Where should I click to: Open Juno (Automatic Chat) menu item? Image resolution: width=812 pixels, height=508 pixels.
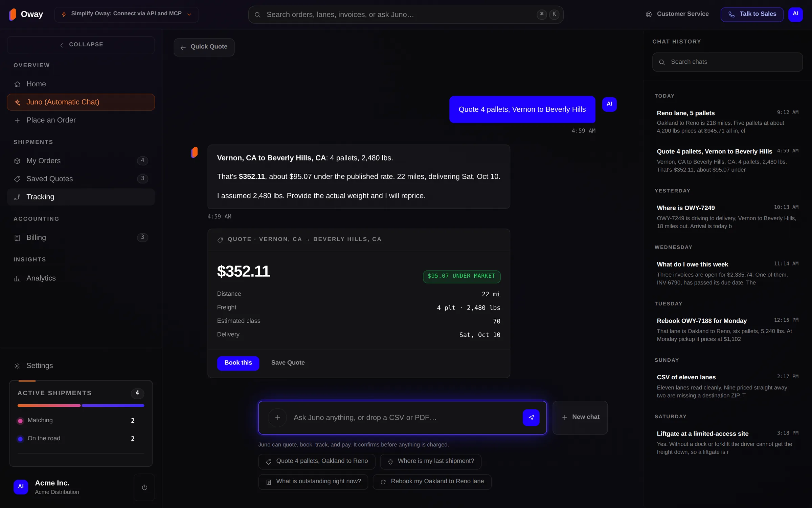pos(81,102)
